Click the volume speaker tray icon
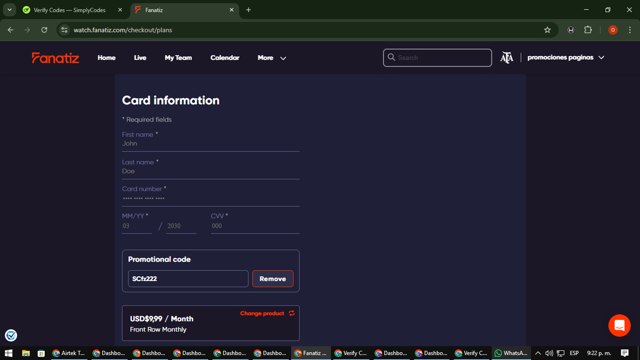This screenshot has width=640, height=360. pos(549,353)
